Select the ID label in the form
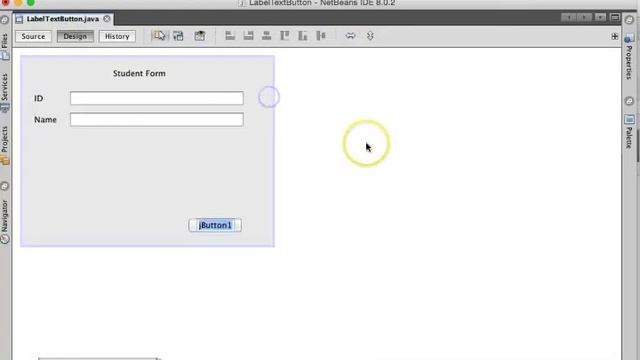Viewport: 640px width, 360px height. 38,98
